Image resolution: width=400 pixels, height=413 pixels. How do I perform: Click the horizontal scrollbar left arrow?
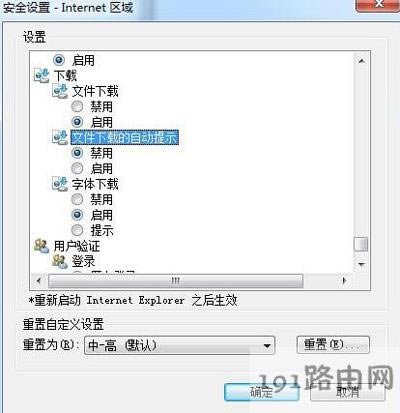coord(39,281)
